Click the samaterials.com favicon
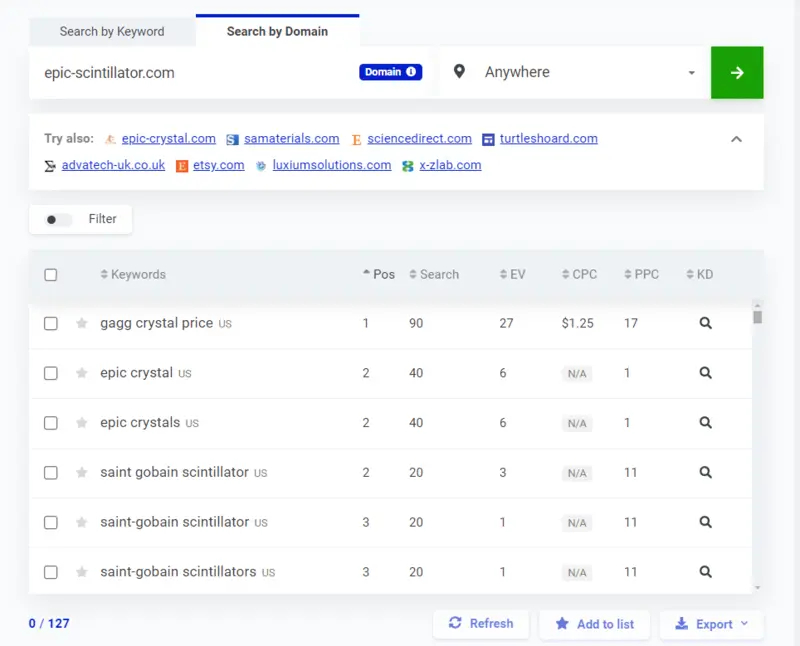 pyautogui.click(x=232, y=139)
